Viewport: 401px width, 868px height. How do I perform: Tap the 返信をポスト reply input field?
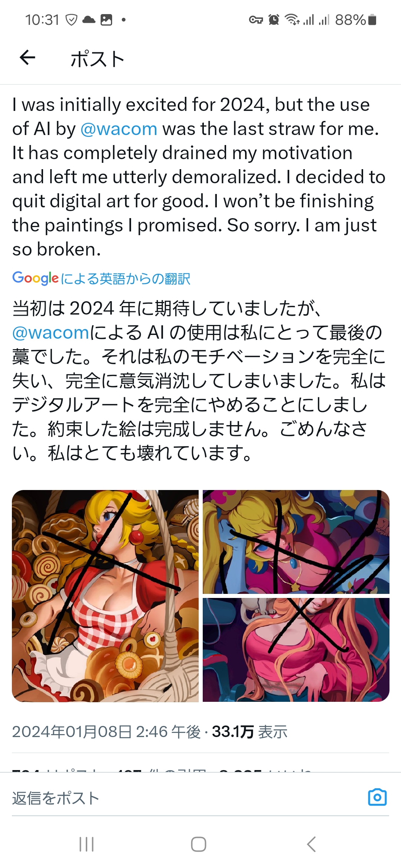click(x=186, y=798)
